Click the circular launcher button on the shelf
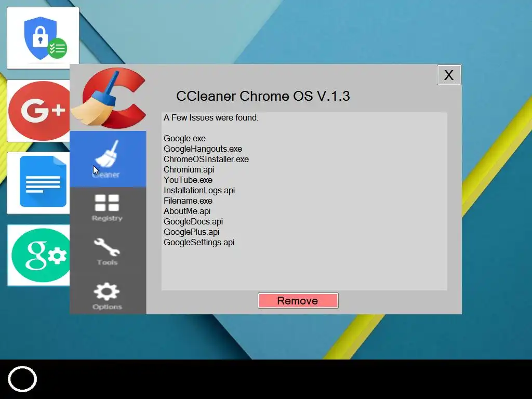This screenshot has height=399, width=532. click(22, 379)
